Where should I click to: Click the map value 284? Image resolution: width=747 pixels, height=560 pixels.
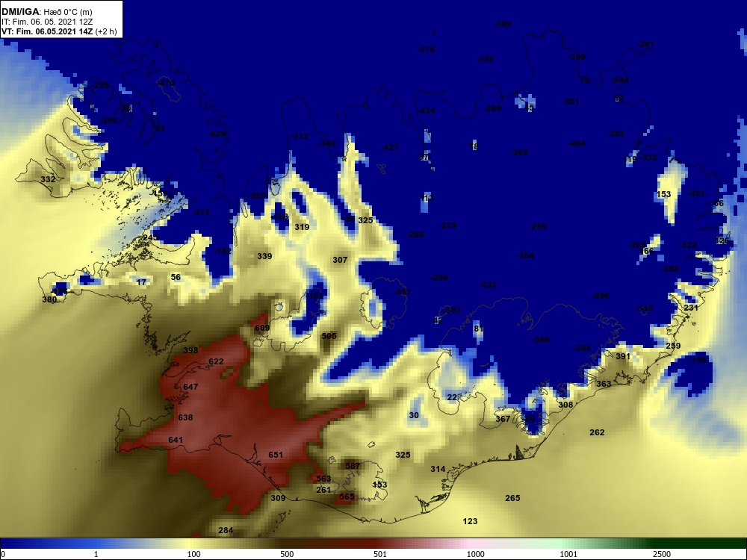tap(226, 530)
